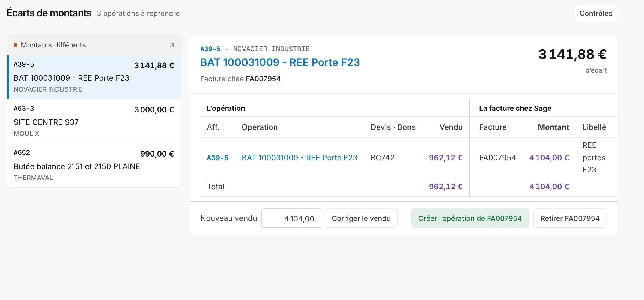The image size is (644, 300).
Task: Click Créer l'opération de FA007954
Action: pos(470,218)
